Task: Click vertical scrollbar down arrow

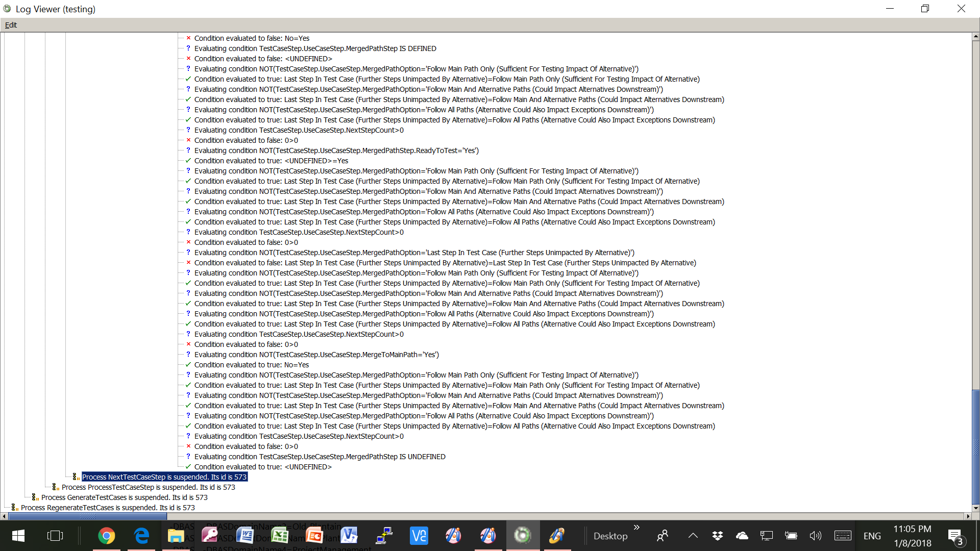Action: tap(975, 508)
